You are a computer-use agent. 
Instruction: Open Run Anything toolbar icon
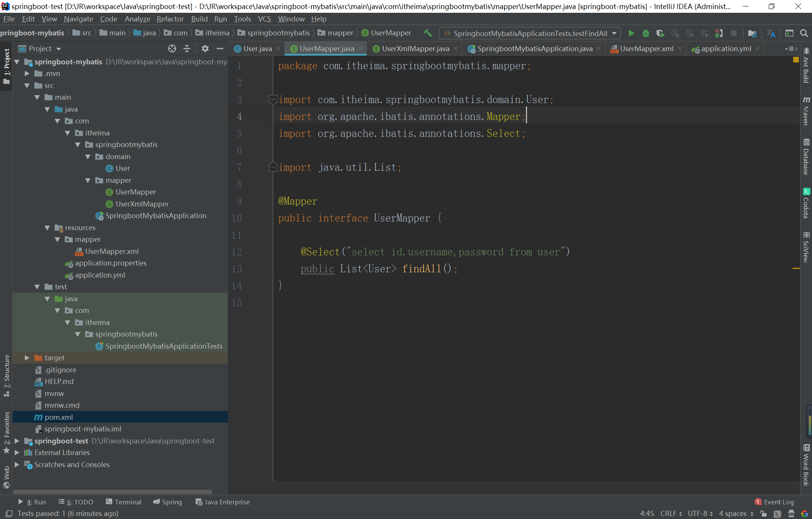pyautogui.click(x=789, y=33)
